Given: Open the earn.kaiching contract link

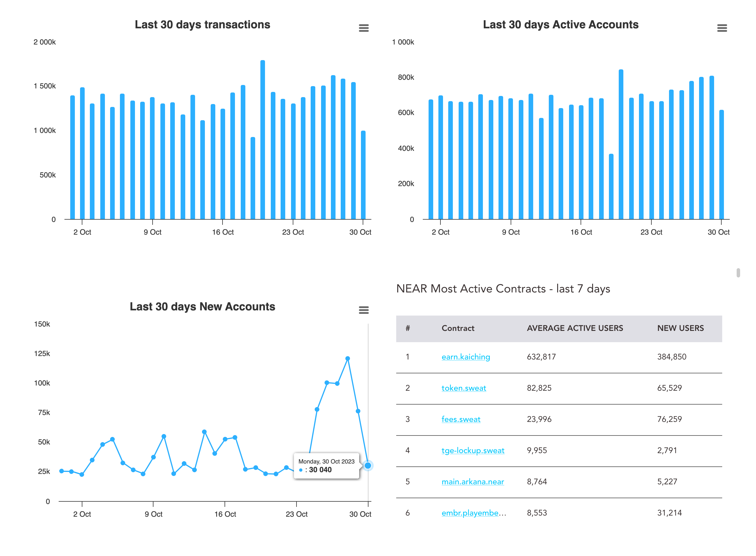Looking at the screenshot, I should pos(466,357).
